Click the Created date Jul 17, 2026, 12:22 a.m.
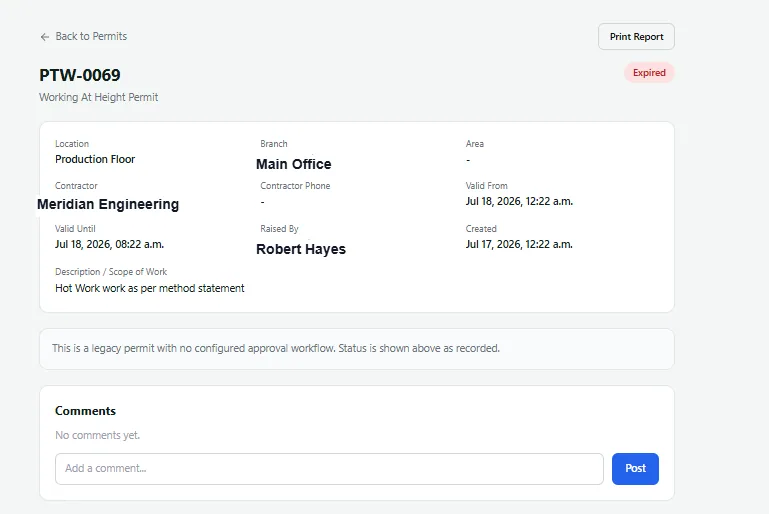 pos(519,244)
